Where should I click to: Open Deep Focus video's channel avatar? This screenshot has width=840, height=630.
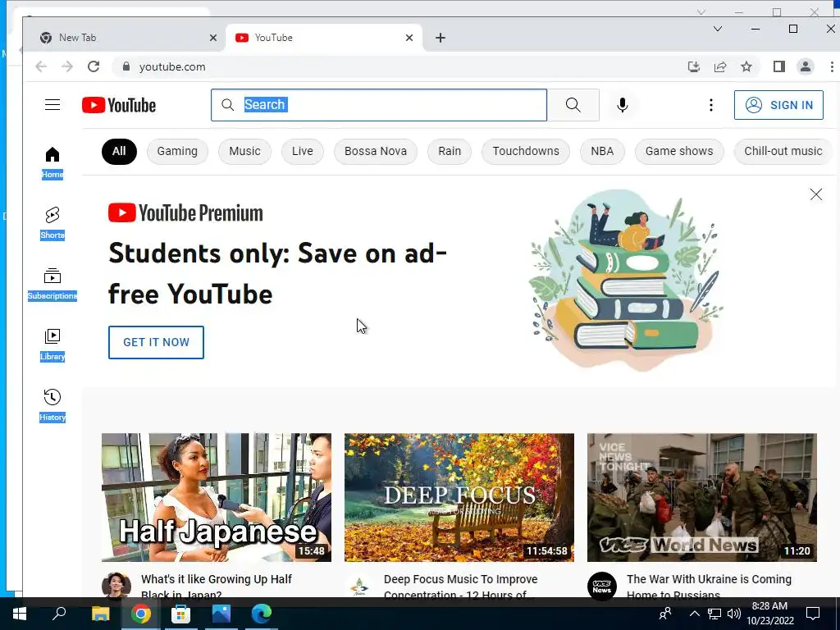pos(359,586)
